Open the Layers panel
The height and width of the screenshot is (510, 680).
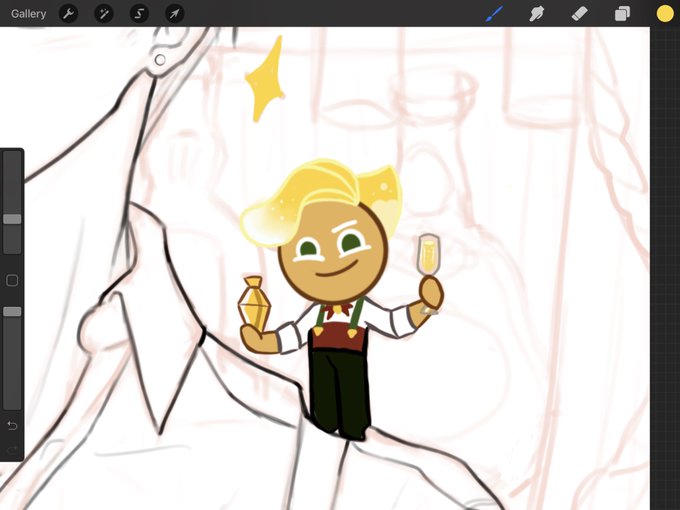pyautogui.click(x=622, y=14)
